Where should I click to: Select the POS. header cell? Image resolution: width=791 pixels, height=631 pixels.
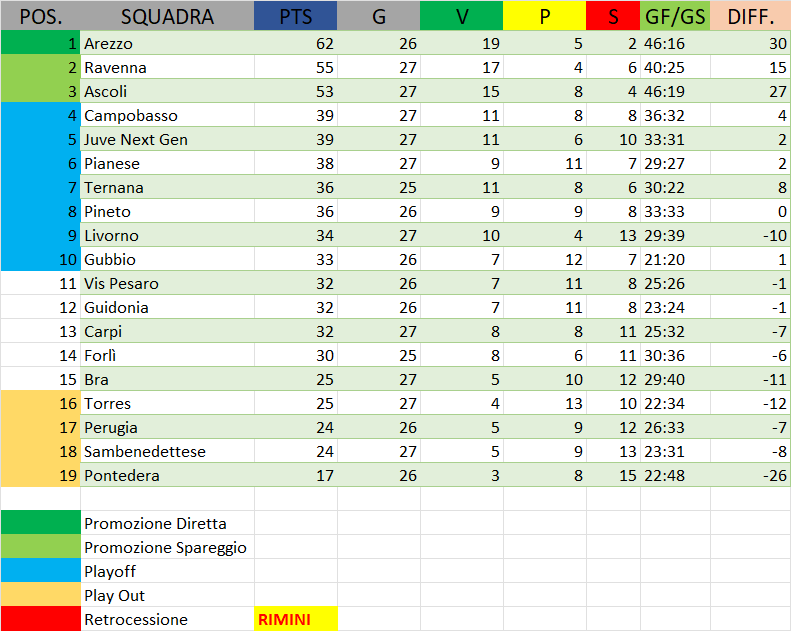tap(40, 16)
